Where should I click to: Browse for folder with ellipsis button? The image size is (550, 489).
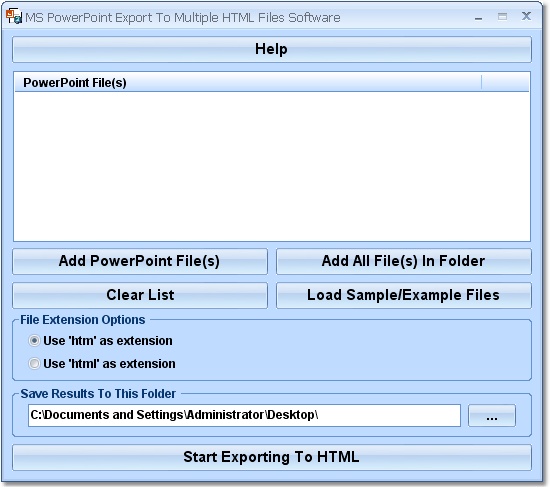tap(492, 416)
